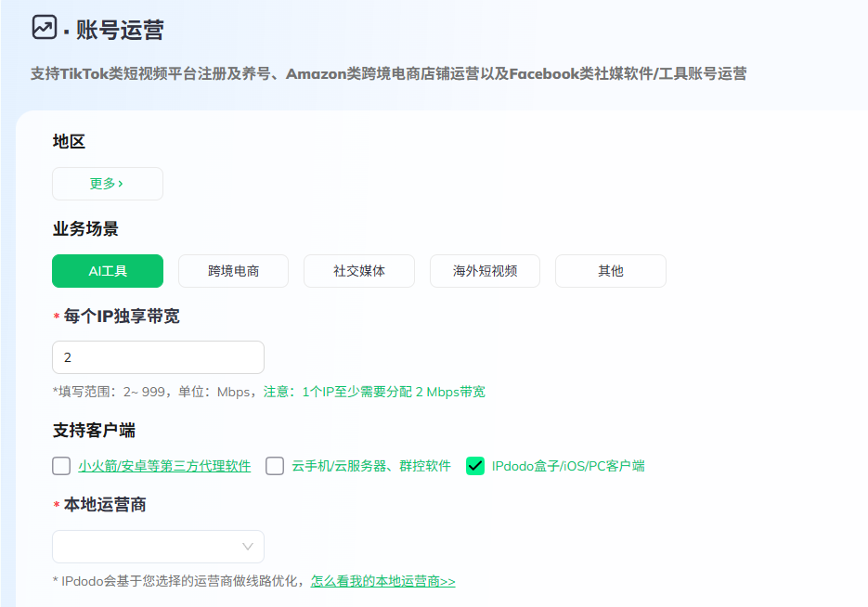
Task: Click the chevron arrow in the 本地运营商 selector
Action: [248, 547]
